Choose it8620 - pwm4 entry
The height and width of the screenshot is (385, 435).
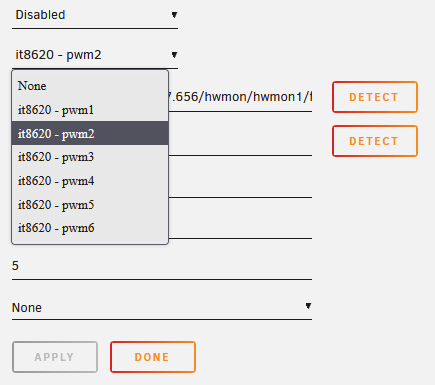pyautogui.click(x=90, y=181)
